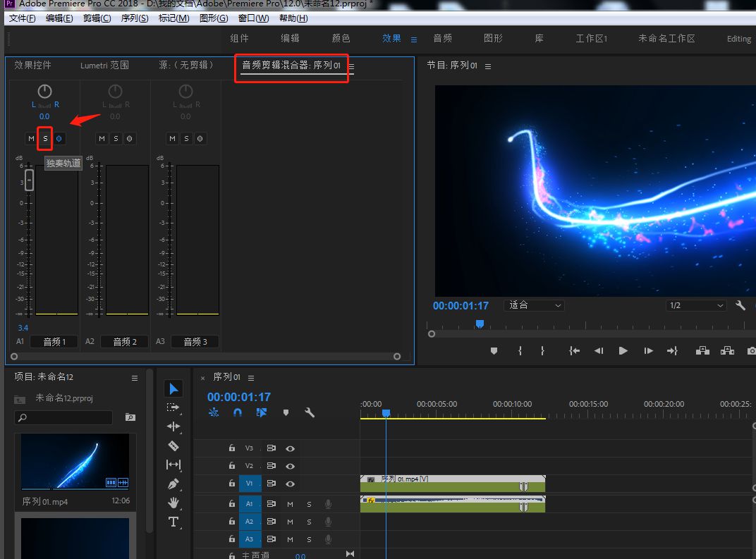Click the 音频 1 track name field

(x=54, y=342)
